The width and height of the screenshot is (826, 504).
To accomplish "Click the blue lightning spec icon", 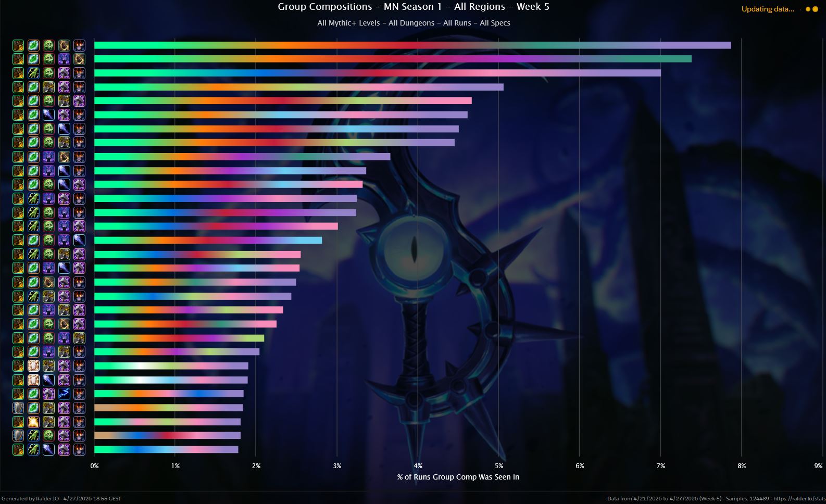I will (x=64, y=394).
